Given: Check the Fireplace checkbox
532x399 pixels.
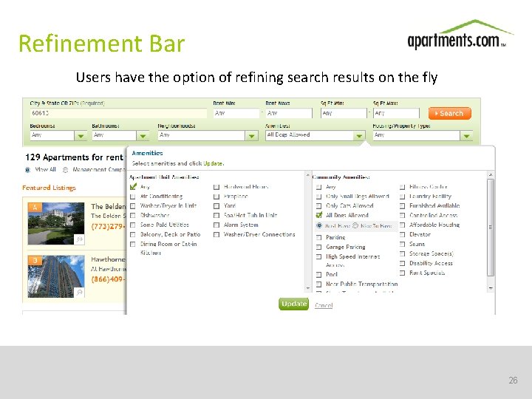Looking at the screenshot, I should point(216,197).
